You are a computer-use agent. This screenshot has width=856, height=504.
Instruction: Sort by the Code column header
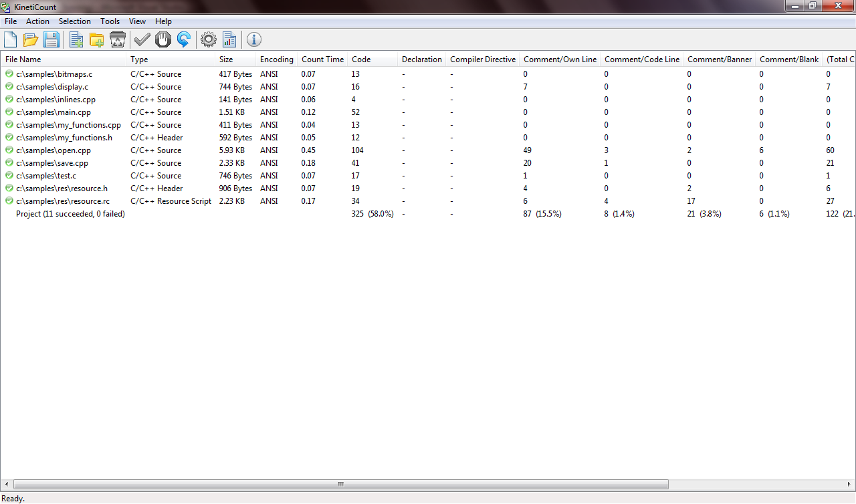pyautogui.click(x=372, y=59)
